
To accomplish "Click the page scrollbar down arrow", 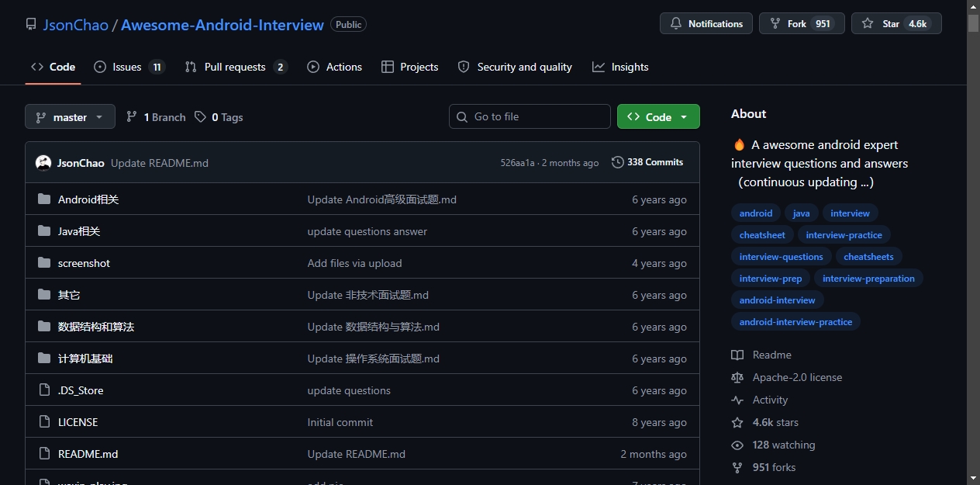I will point(973,477).
